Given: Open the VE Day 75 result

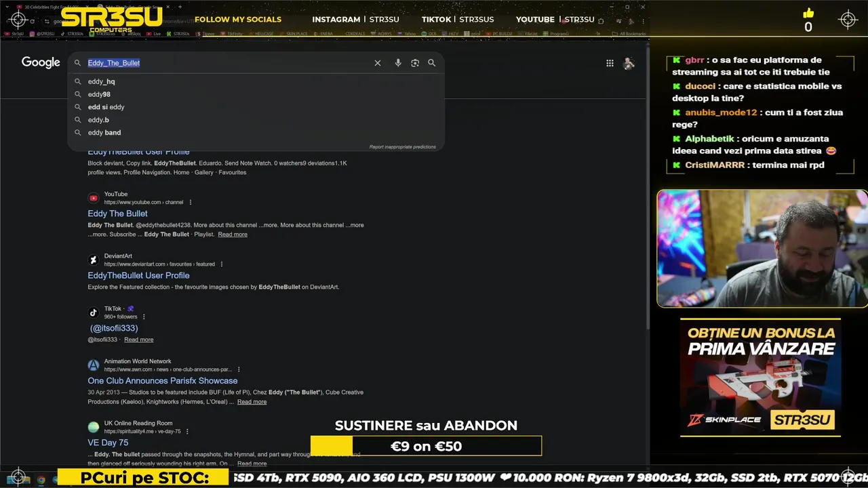Looking at the screenshot, I should [108, 443].
